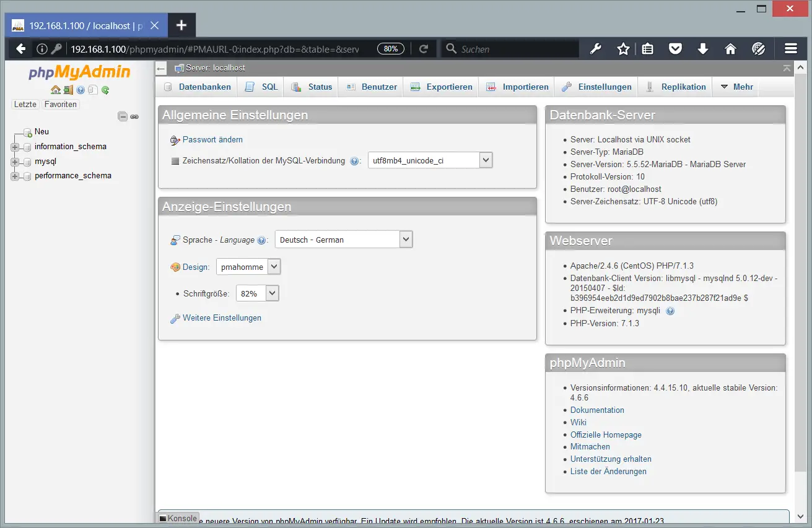Open the Wiki link

tap(578, 423)
